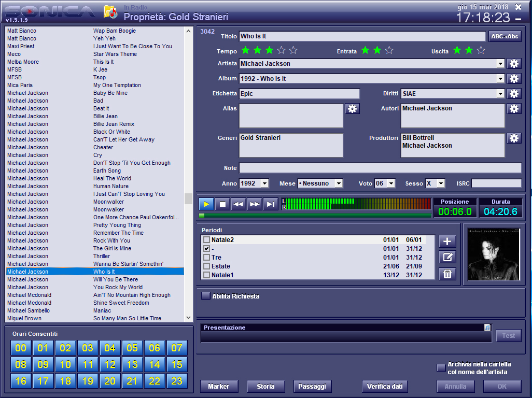Click the Test button
The image size is (532, 398).
pyautogui.click(x=509, y=336)
